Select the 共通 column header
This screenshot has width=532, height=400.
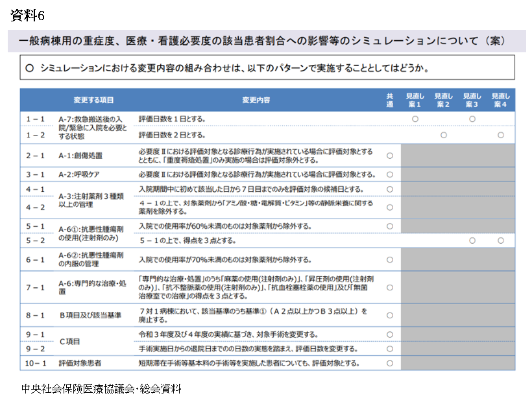(390, 100)
